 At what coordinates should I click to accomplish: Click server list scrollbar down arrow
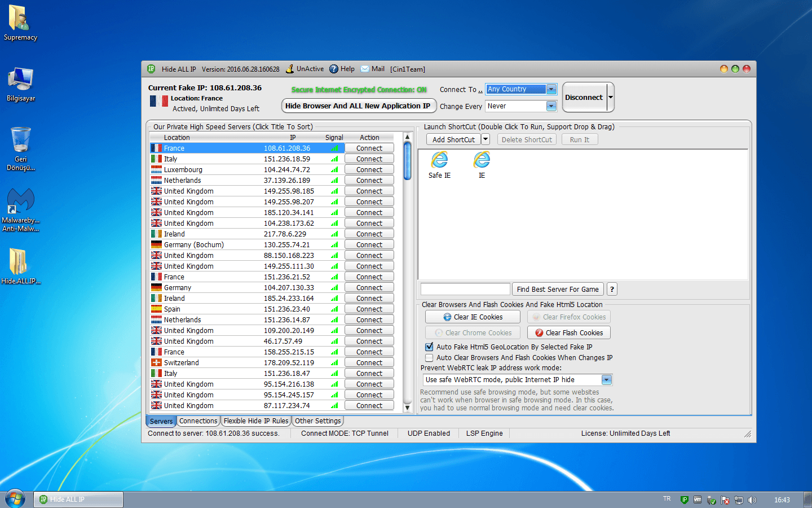(x=408, y=408)
